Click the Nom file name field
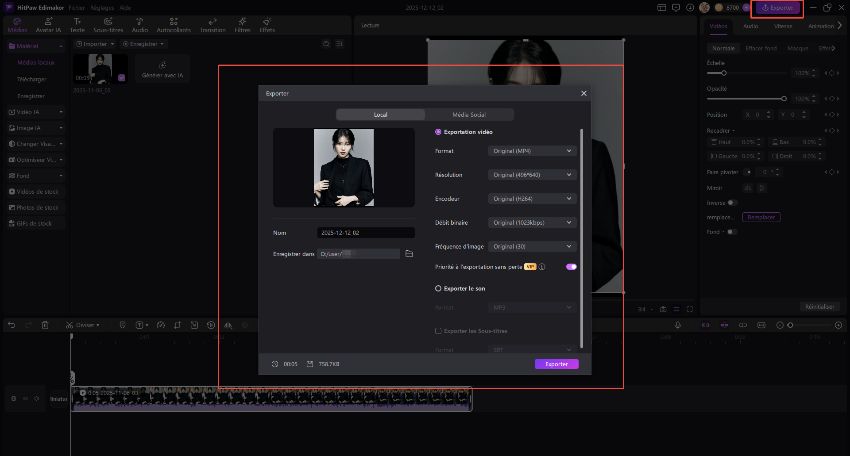 click(x=365, y=233)
